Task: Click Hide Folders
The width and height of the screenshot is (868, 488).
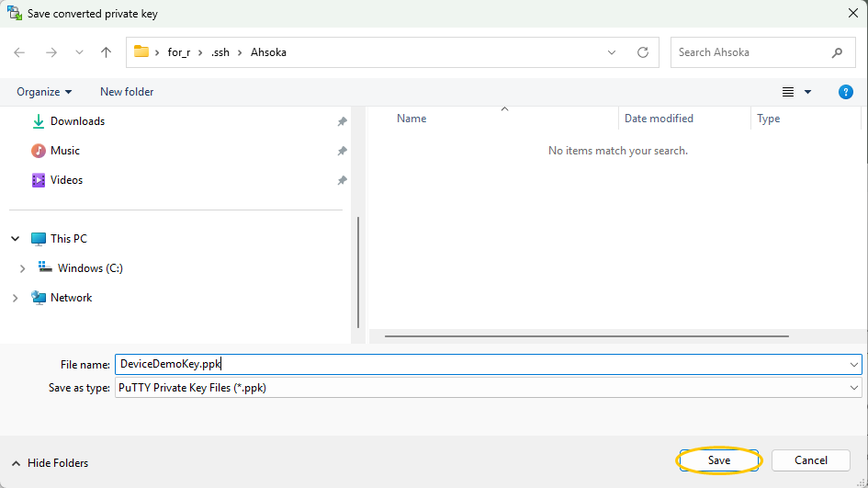Action: pos(50,463)
